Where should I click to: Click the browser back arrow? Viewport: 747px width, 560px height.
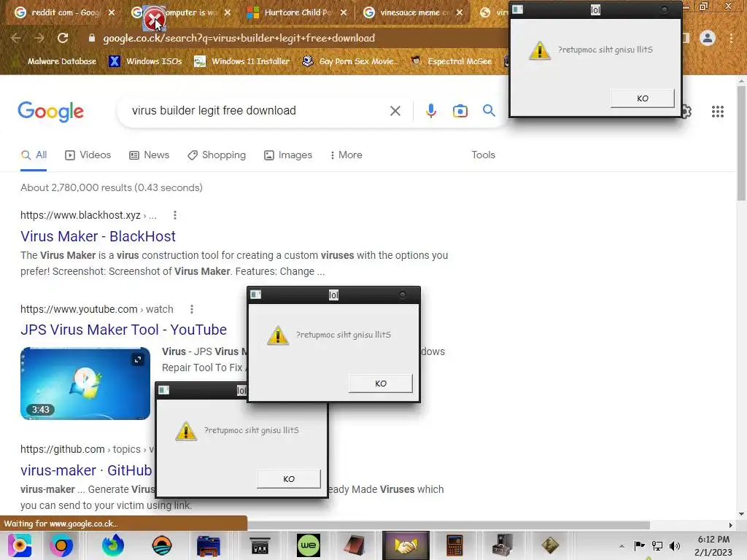(16, 38)
